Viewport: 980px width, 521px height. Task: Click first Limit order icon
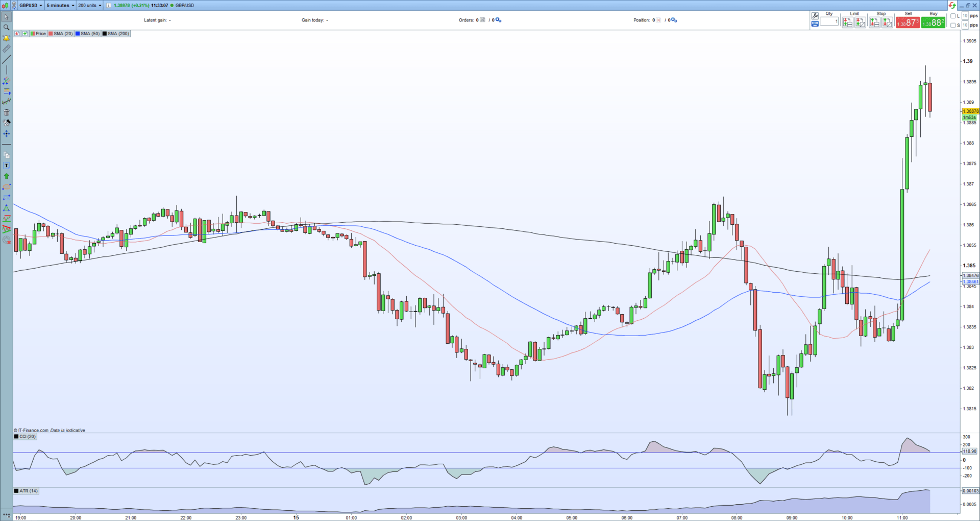coord(848,22)
